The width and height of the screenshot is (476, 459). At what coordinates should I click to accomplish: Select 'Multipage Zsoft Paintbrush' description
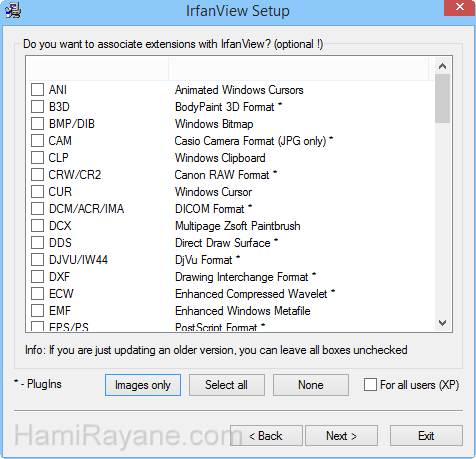coord(238,226)
